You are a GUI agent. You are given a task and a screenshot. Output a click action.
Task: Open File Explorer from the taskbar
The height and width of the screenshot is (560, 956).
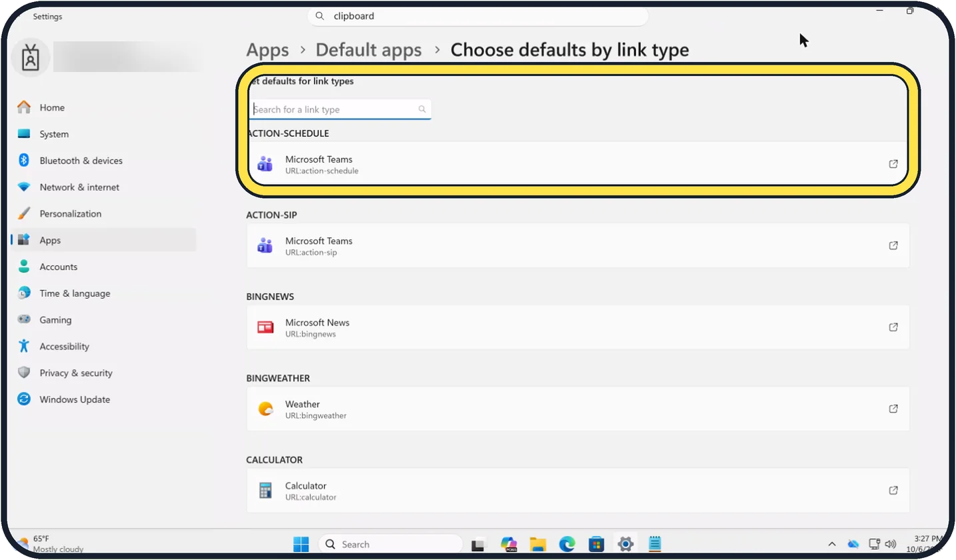point(538,544)
